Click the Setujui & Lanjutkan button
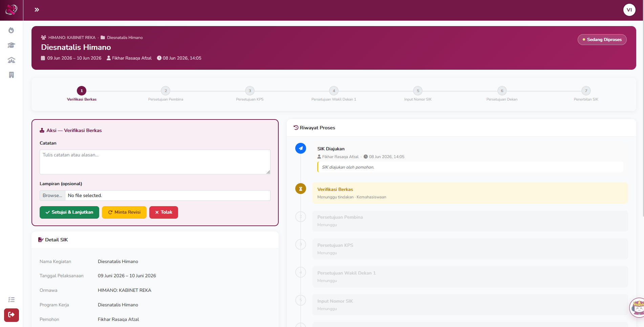This screenshot has width=644, height=327. click(69, 212)
